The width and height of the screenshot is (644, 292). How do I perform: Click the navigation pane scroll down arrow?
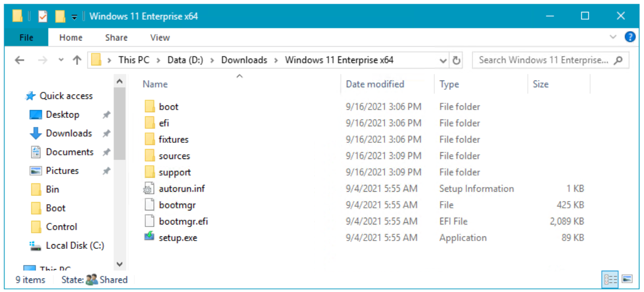119,264
